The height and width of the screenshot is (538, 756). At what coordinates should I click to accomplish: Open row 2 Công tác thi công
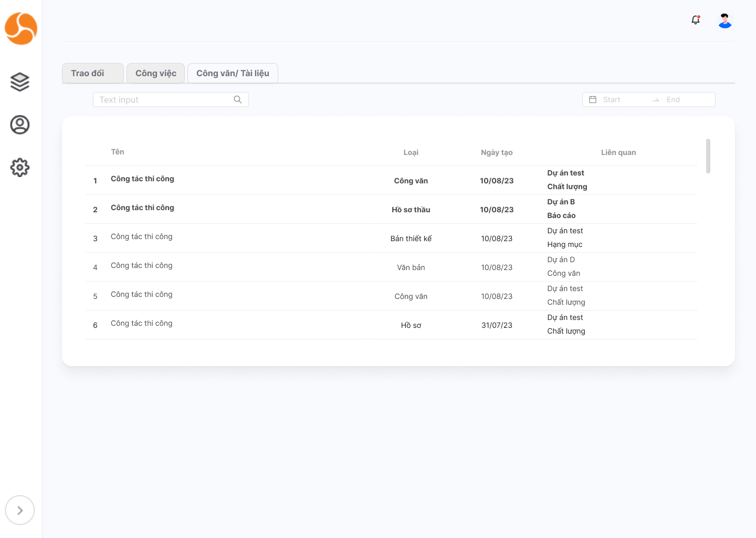tap(142, 208)
